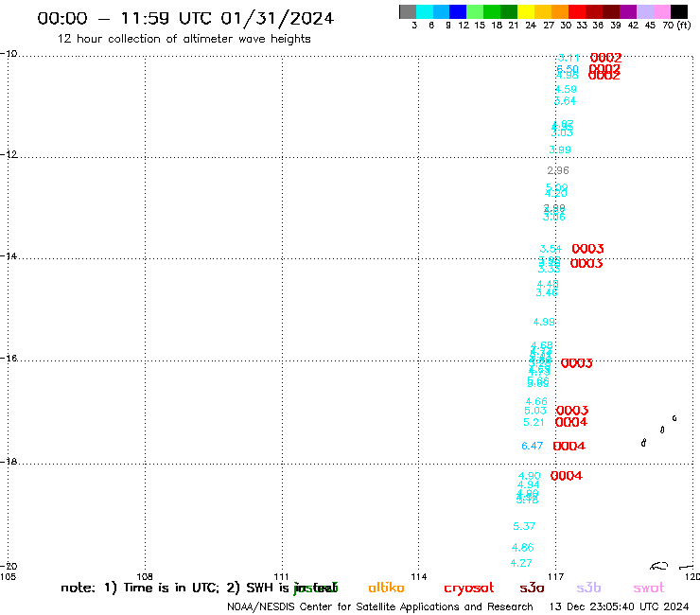Click the wave height value 4.94
Screen dimensions: 700x615
[529, 484]
